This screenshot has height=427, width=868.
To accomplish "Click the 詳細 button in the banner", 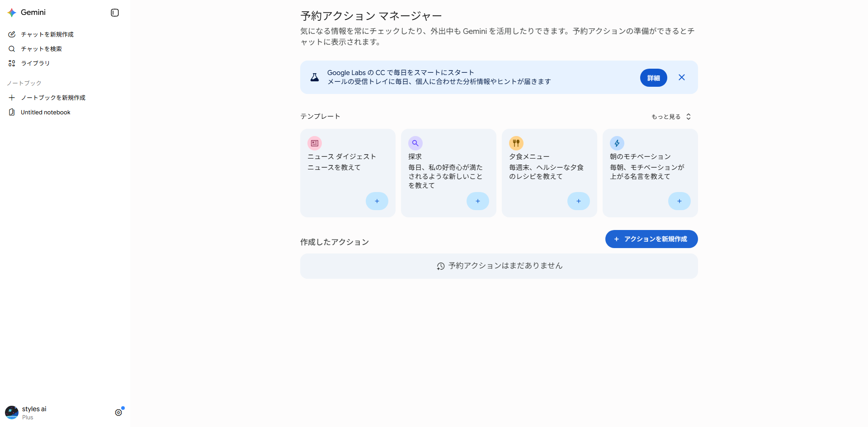I will click(653, 78).
